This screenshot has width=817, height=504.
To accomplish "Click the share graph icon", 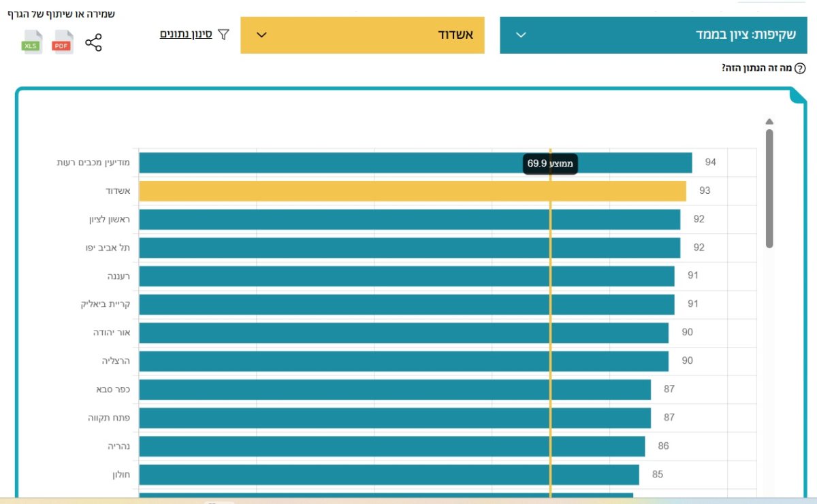I will (93, 44).
